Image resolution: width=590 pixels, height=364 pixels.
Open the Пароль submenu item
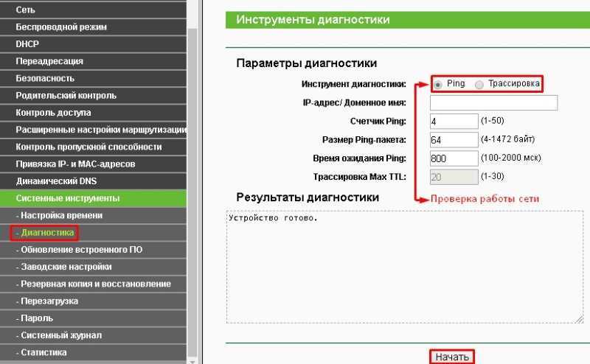93,318
